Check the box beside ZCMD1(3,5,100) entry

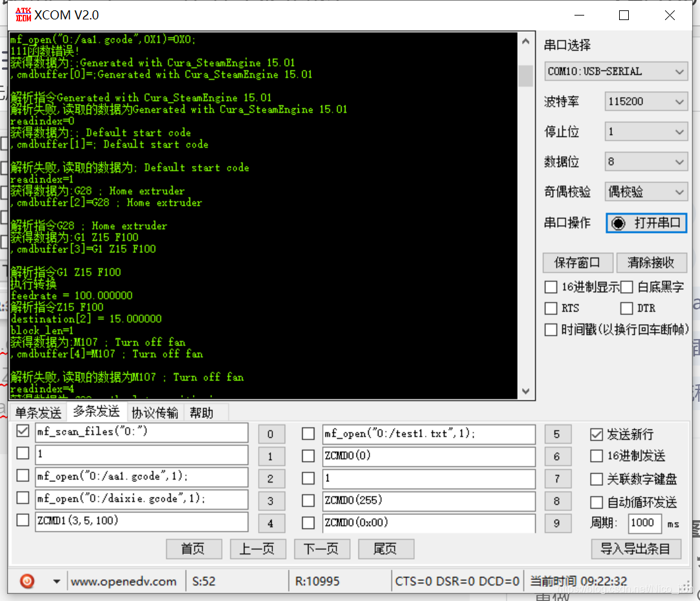click(x=23, y=520)
